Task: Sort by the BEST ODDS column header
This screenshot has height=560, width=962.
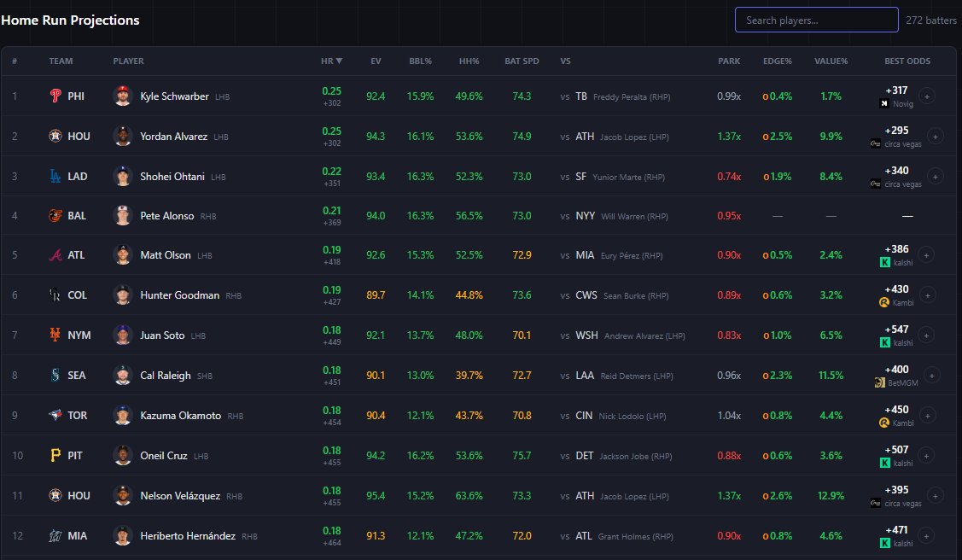Action: (907, 61)
